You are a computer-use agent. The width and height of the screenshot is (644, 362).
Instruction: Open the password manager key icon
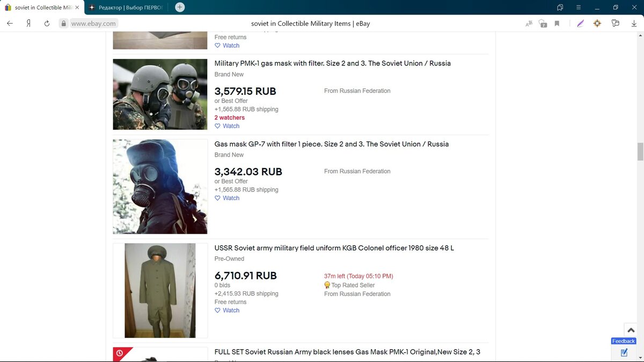615,24
